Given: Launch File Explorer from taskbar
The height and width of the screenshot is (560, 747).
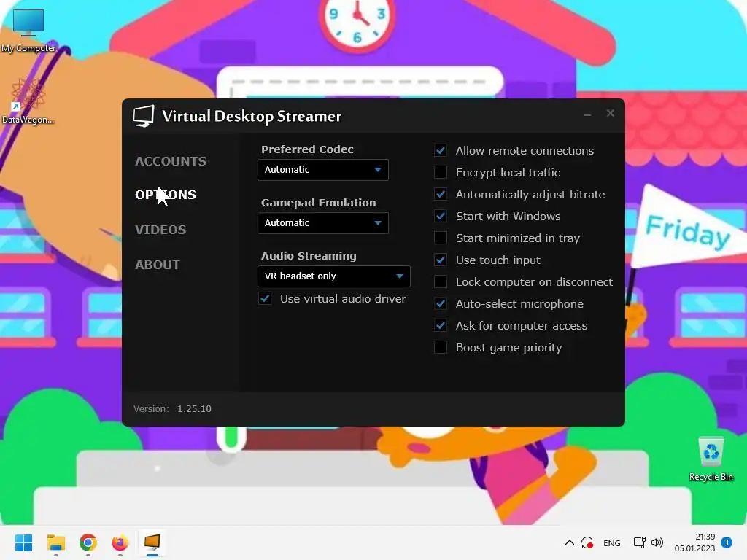Looking at the screenshot, I should coord(56,542).
